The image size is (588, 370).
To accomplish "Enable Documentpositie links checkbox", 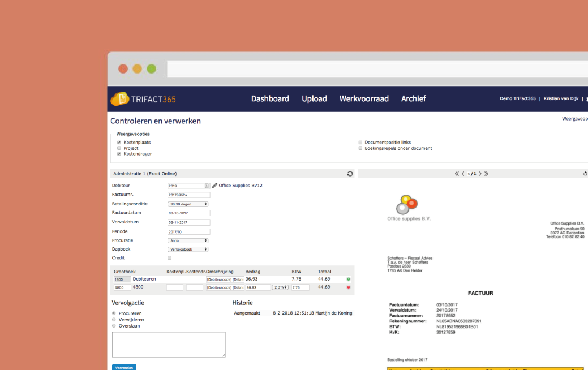I will (360, 143).
